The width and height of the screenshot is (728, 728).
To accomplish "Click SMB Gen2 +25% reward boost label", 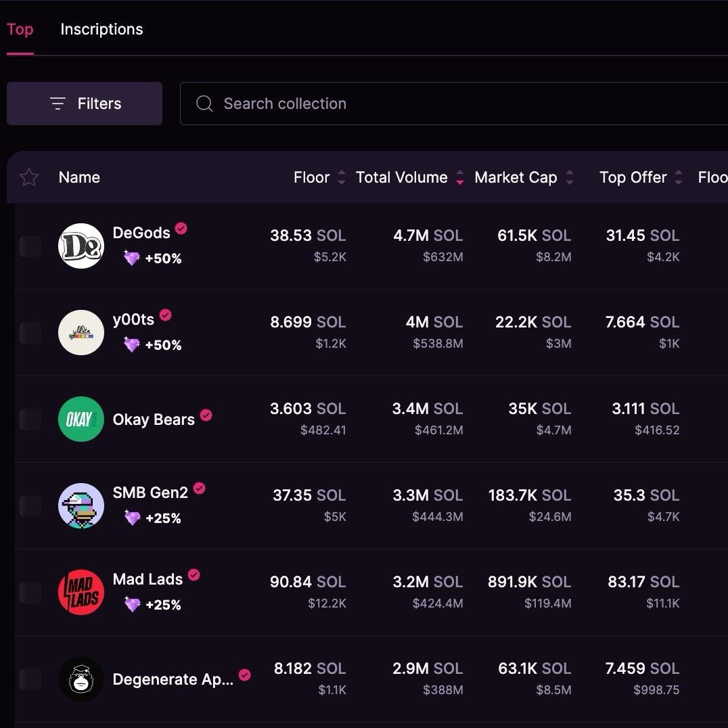I will pyautogui.click(x=163, y=518).
